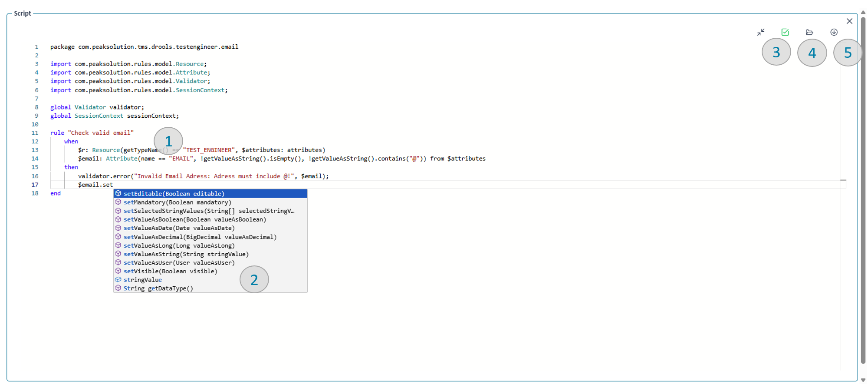Choose setValueAsString(String stringValue) suggestion
The width and height of the screenshot is (868, 391).
(210, 254)
